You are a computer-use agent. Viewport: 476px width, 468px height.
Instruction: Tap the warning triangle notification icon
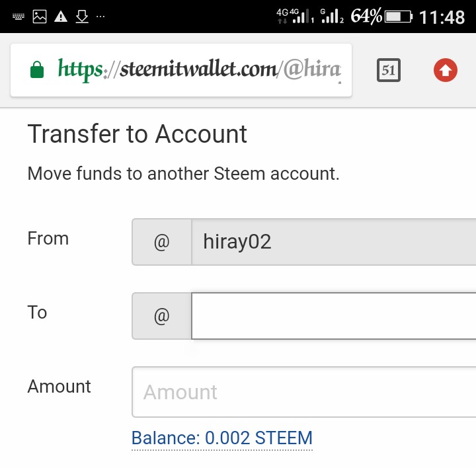61,17
